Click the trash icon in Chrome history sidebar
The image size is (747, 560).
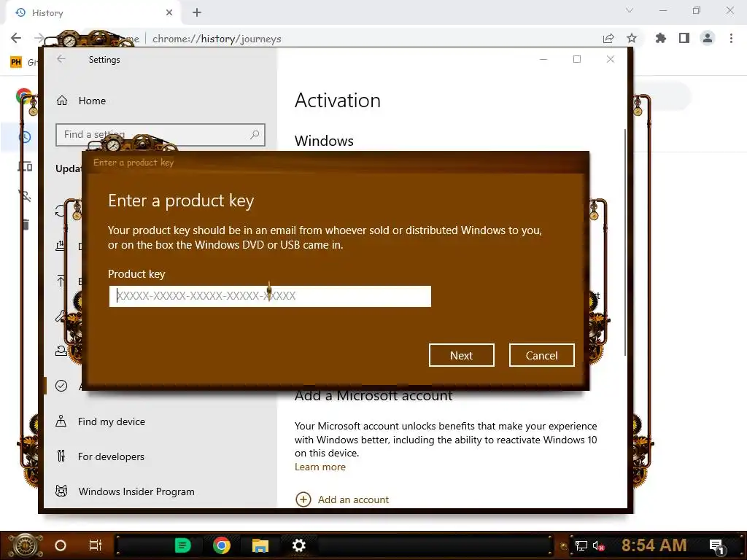coord(26,224)
